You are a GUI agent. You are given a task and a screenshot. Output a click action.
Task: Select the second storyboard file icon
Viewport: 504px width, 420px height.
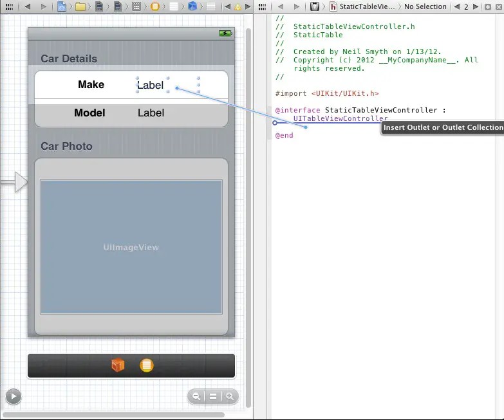(118, 6)
